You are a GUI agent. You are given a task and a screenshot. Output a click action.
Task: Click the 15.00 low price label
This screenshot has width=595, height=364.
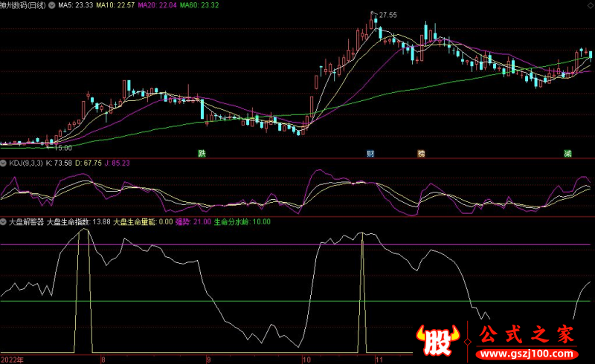click(x=62, y=148)
